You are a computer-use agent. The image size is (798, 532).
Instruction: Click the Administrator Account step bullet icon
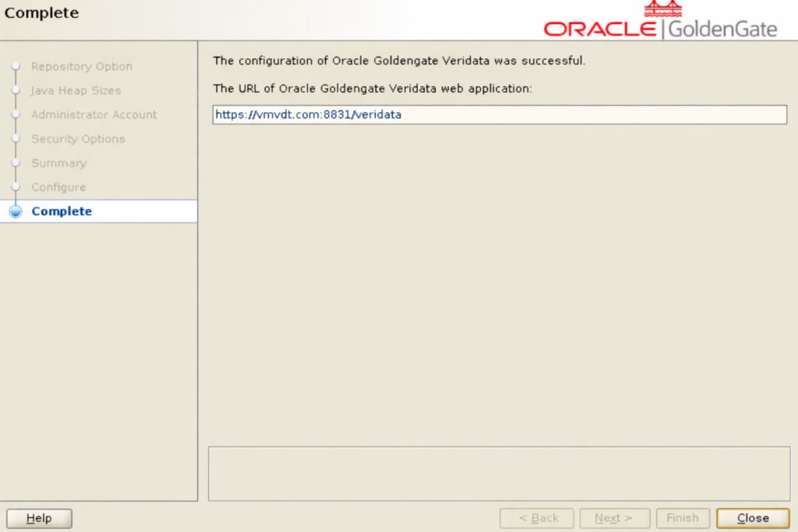(x=15, y=115)
